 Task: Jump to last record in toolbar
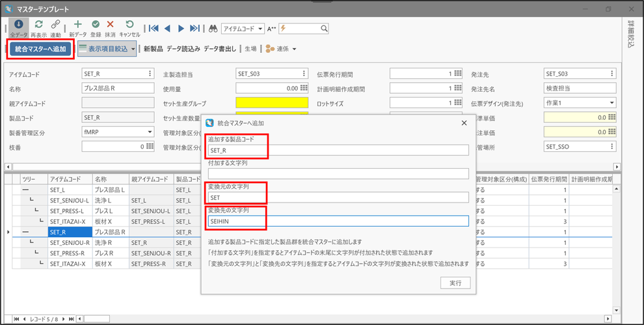195,29
